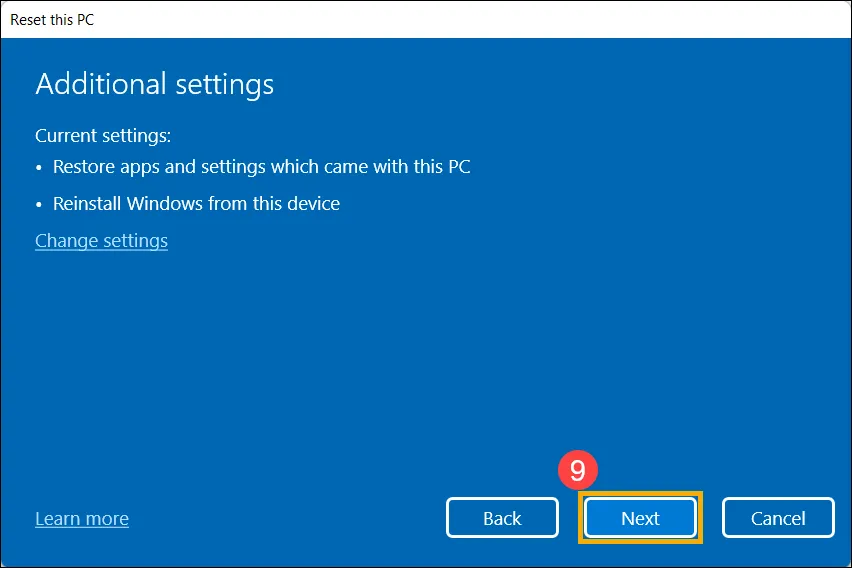Click the "Additional settings" heading

point(154,84)
